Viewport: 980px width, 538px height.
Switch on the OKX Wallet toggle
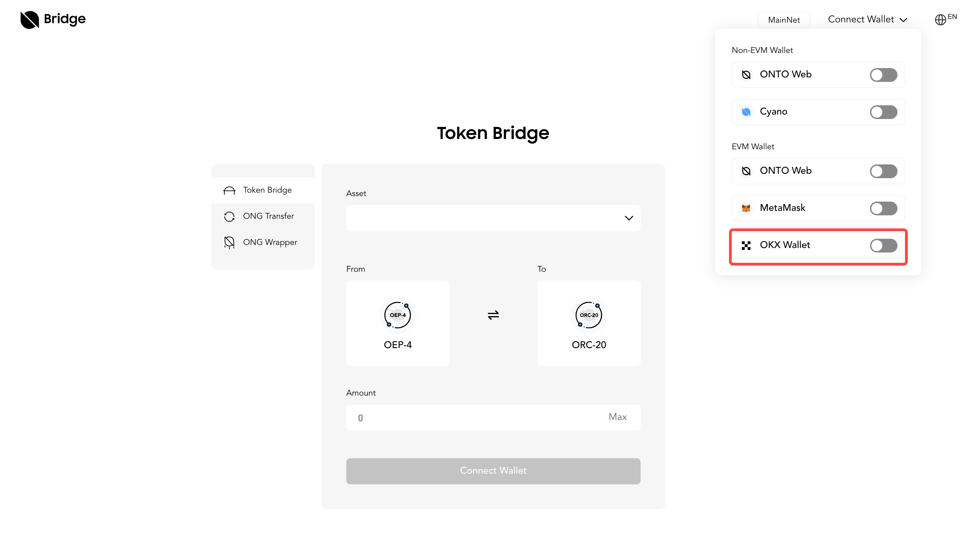883,246
